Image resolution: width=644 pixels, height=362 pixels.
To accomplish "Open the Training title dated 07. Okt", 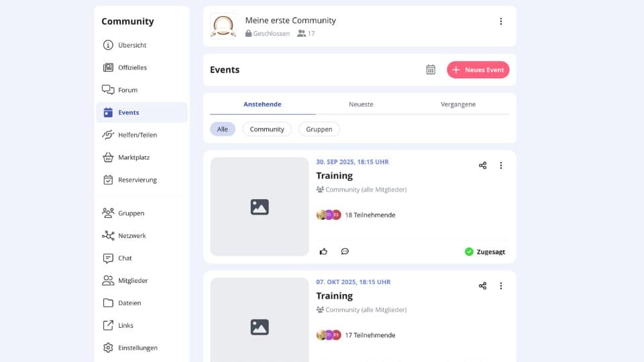I will coord(334,296).
